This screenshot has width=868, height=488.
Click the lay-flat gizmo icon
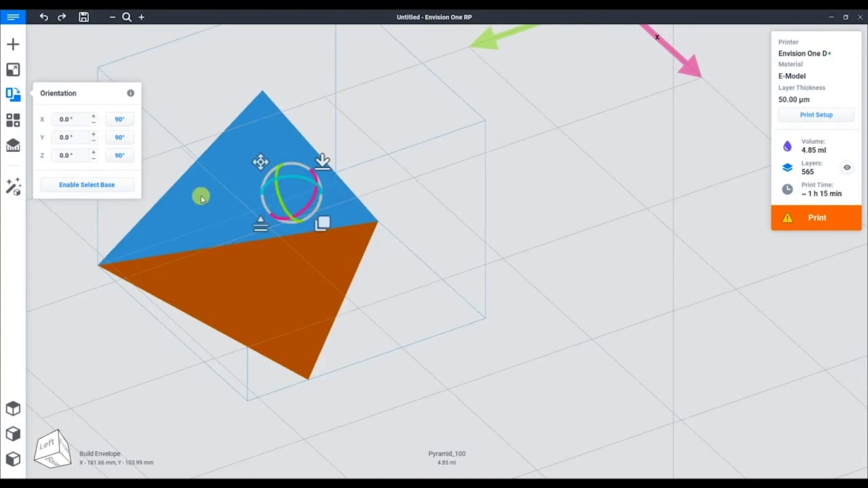click(260, 224)
